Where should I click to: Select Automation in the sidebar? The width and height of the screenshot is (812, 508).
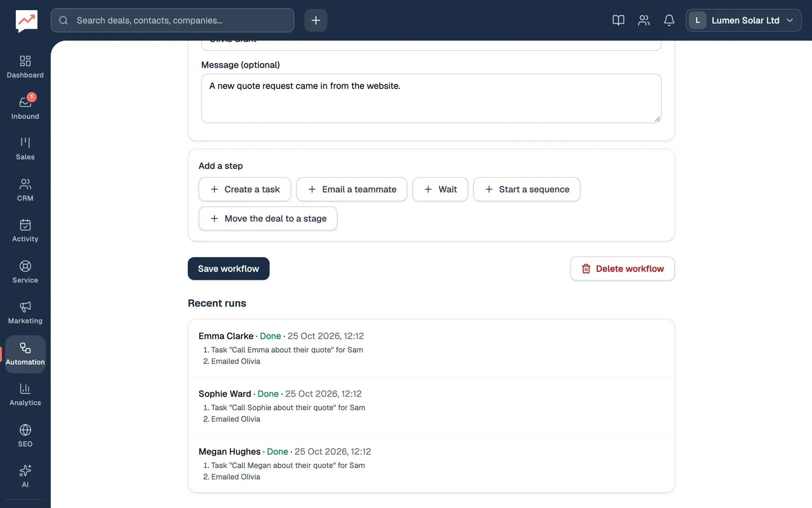pos(25,354)
